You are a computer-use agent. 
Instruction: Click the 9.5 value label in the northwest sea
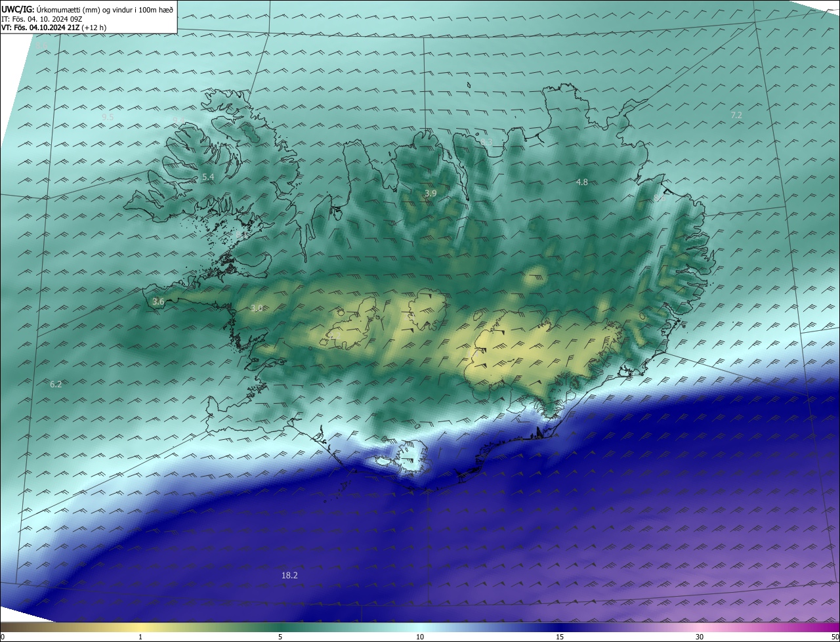[x=108, y=117]
